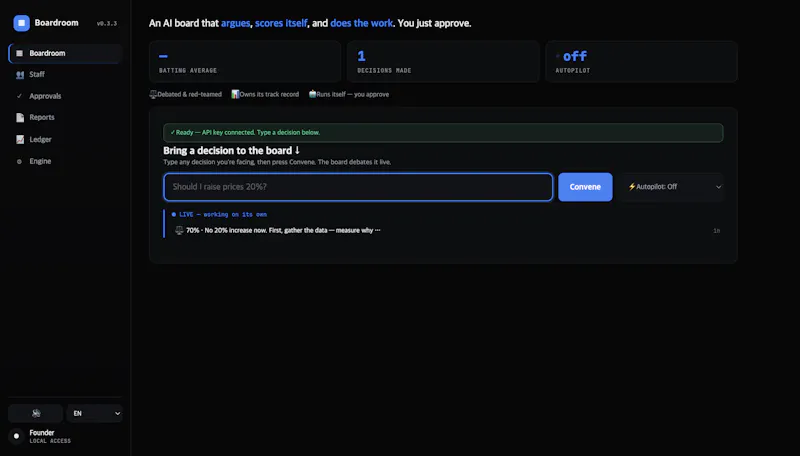This screenshot has width=800, height=456.
Task: Click the LOCAL ACCESS label under Founder
Action: point(50,441)
